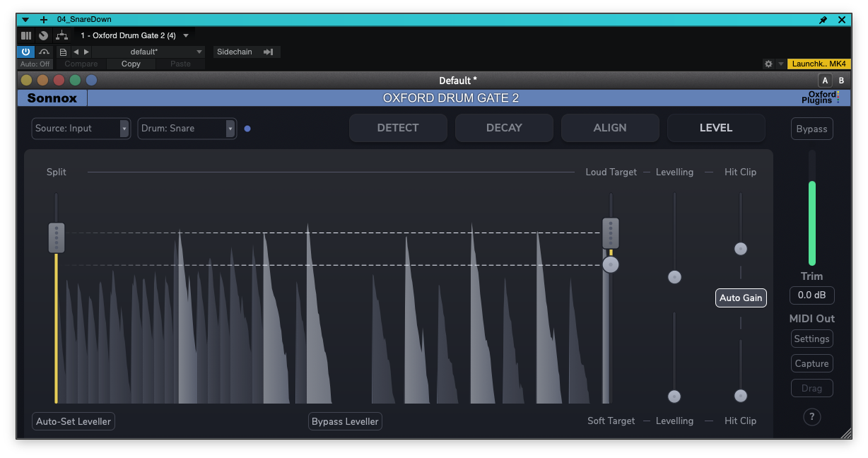Click the Copy button

(131, 64)
